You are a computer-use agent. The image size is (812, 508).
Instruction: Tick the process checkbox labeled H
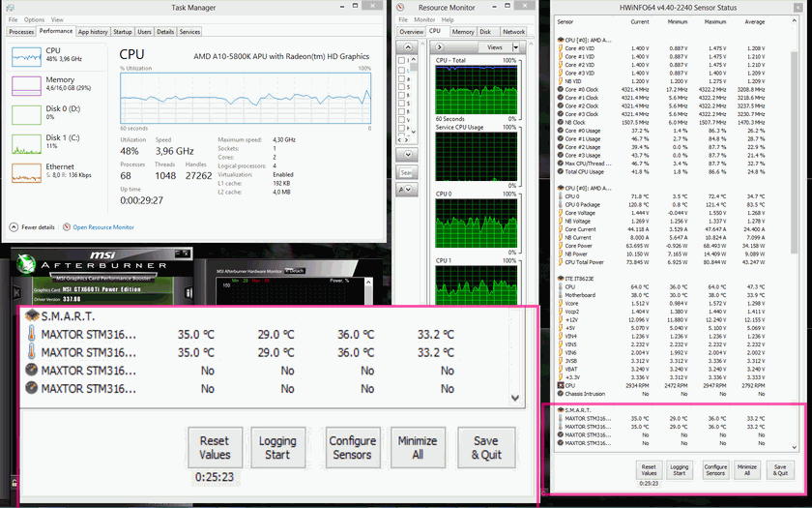(x=401, y=128)
